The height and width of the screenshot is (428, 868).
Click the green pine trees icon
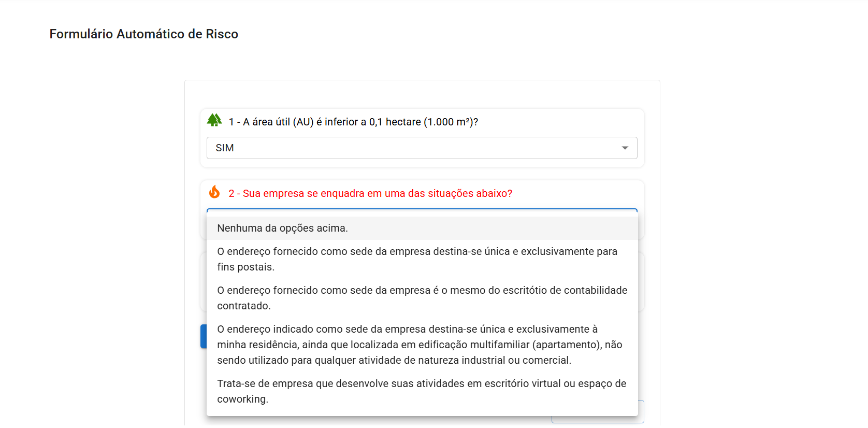click(x=214, y=120)
